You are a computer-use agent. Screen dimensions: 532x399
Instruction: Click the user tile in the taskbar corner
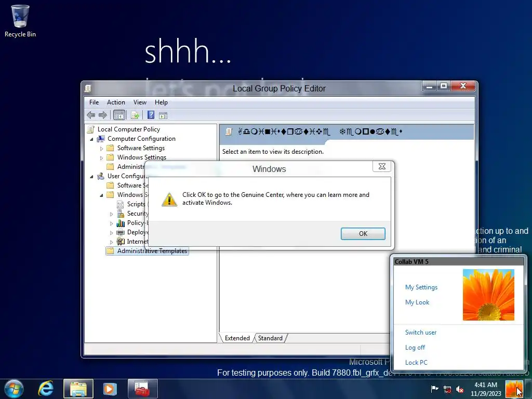click(514, 389)
